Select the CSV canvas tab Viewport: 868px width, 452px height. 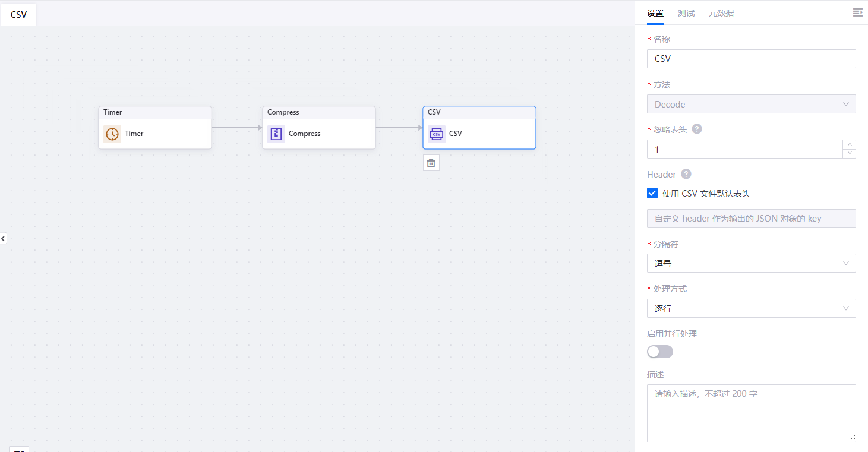pos(19,15)
